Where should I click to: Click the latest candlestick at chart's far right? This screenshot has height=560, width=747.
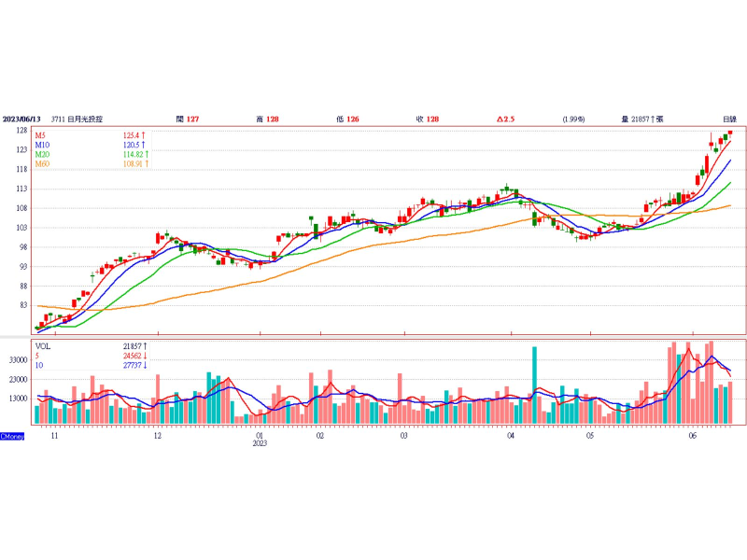point(730,132)
